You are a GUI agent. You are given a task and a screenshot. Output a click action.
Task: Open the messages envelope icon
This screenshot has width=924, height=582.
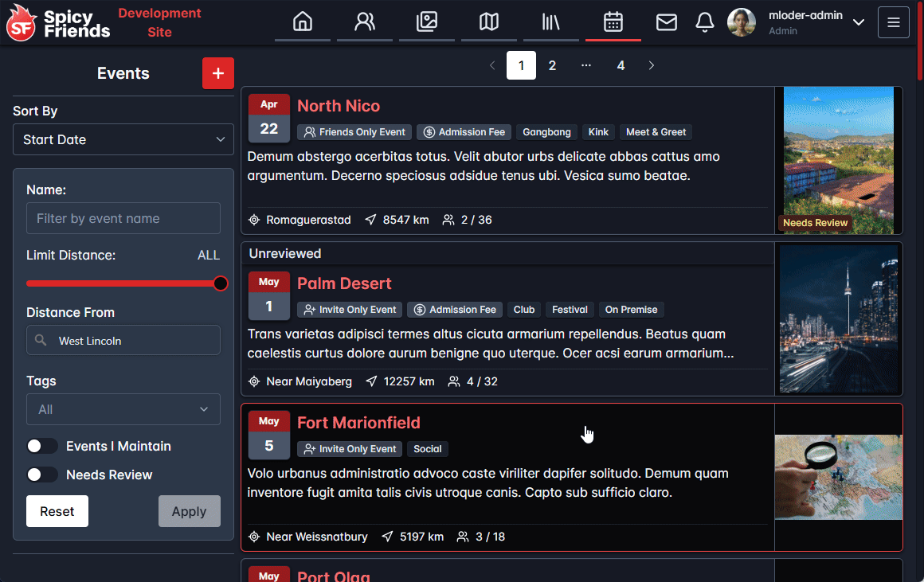[x=667, y=22]
